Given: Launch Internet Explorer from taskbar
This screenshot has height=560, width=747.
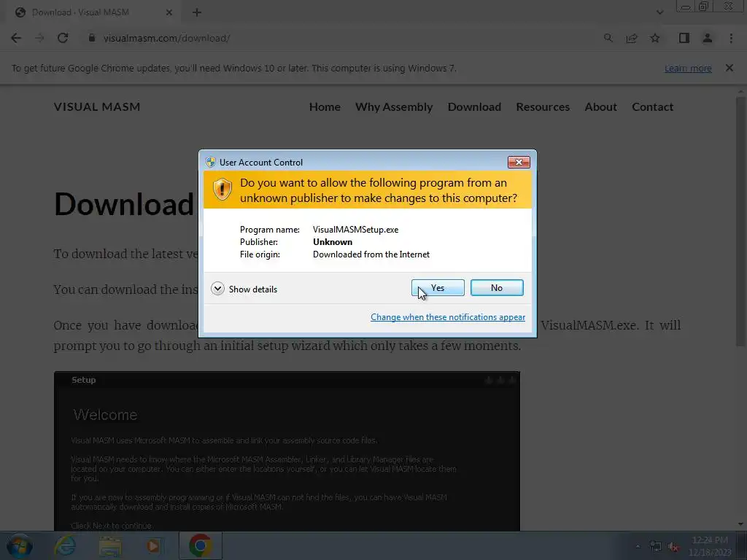Looking at the screenshot, I should point(65,545).
